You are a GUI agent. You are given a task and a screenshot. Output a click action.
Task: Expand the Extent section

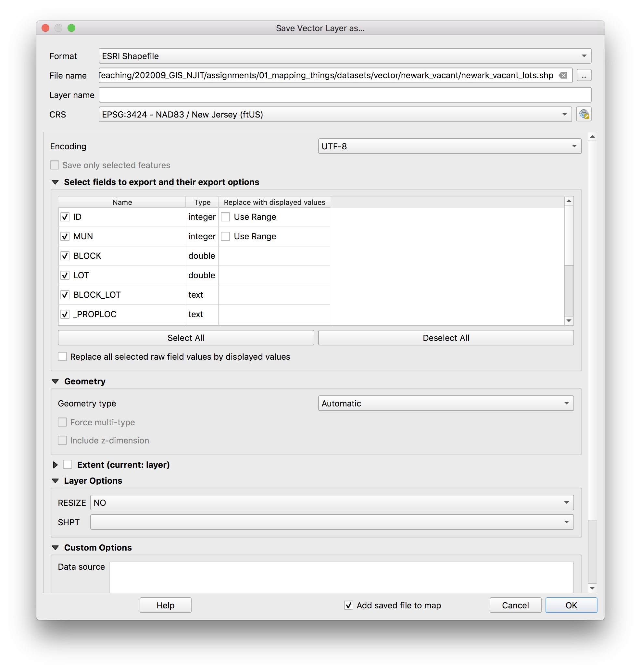click(x=55, y=465)
